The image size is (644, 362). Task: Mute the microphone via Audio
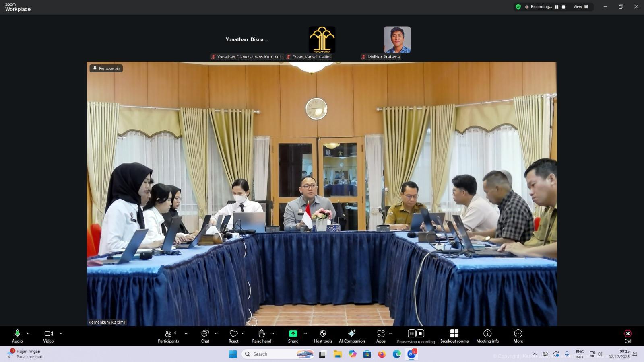click(x=17, y=336)
